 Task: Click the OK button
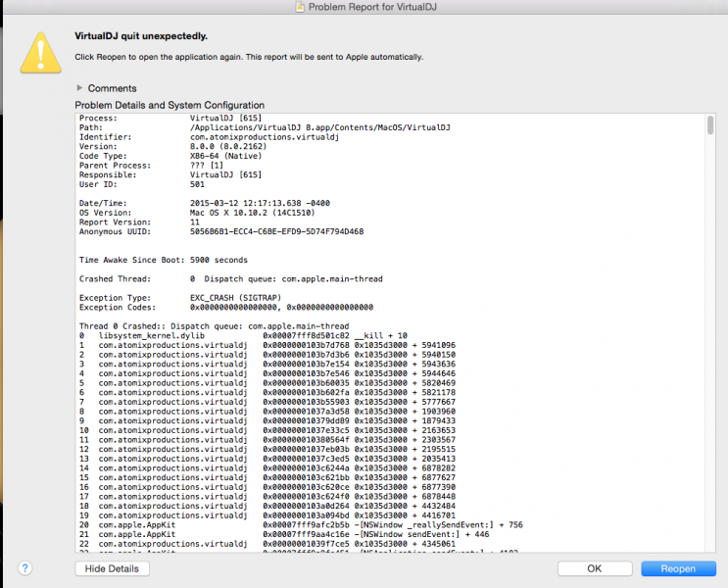pos(595,568)
